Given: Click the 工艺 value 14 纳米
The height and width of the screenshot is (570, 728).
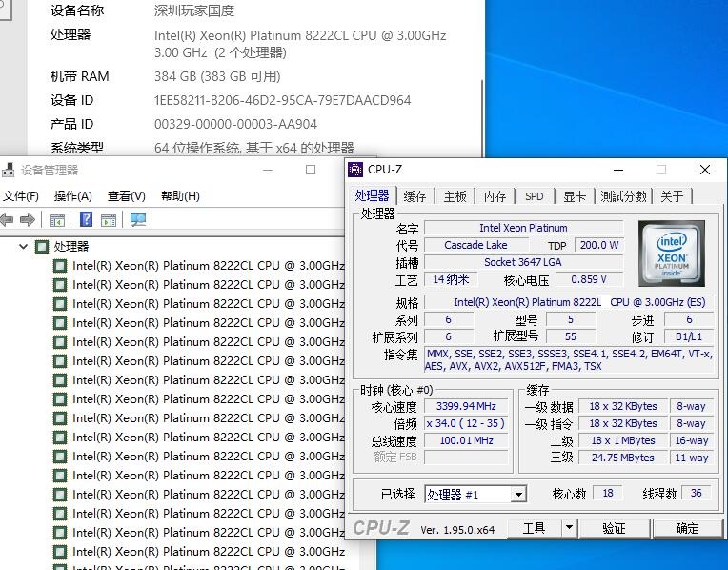Looking at the screenshot, I should 451,279.
